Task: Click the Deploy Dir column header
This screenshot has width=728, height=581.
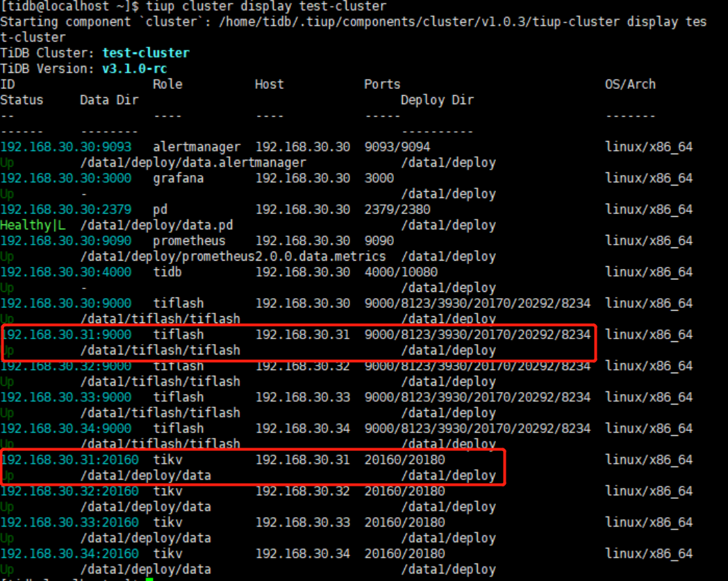Action: click(x=438, y=100)
